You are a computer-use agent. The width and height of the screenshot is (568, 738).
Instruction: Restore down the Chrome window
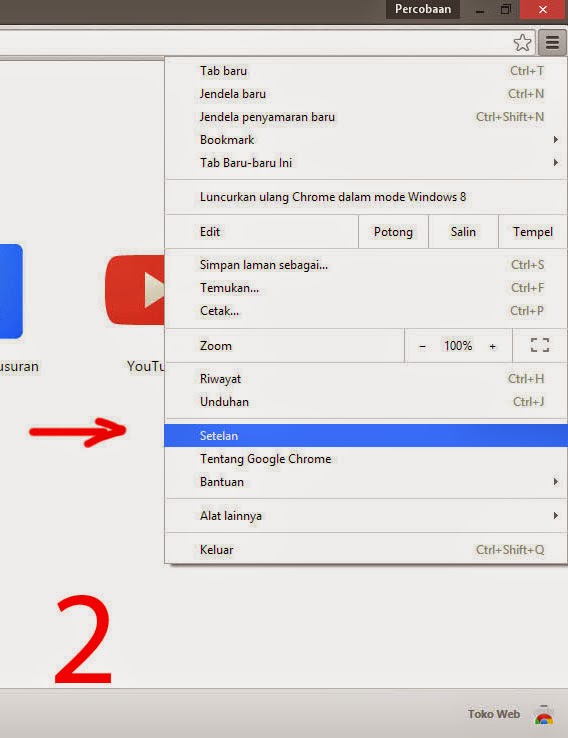(505, 9)
